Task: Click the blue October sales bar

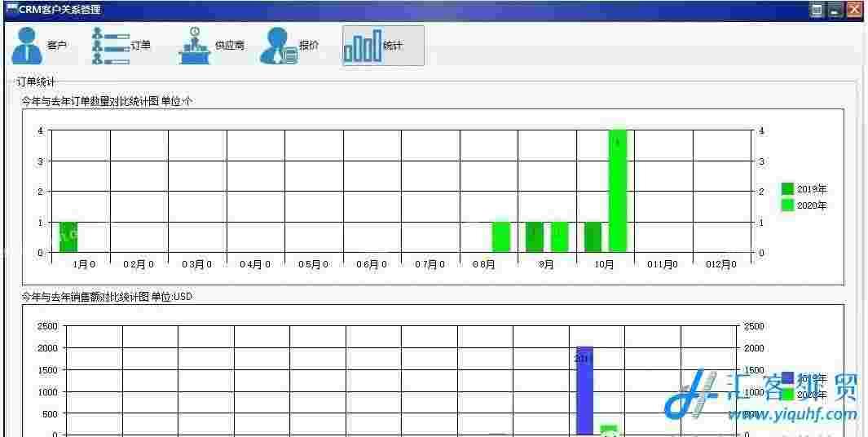Action: pyautogui.click(x=584, y=390)
